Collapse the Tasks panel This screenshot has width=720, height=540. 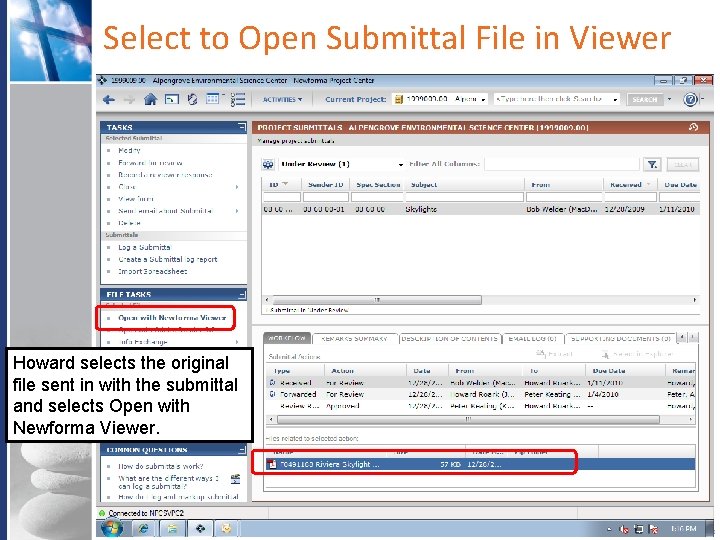pyautogui.click(x=242, y=127)
